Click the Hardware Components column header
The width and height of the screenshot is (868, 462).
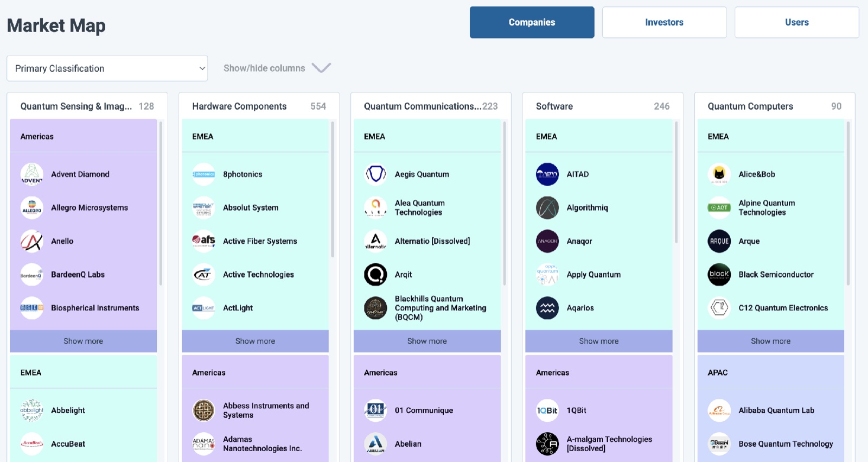259,106
